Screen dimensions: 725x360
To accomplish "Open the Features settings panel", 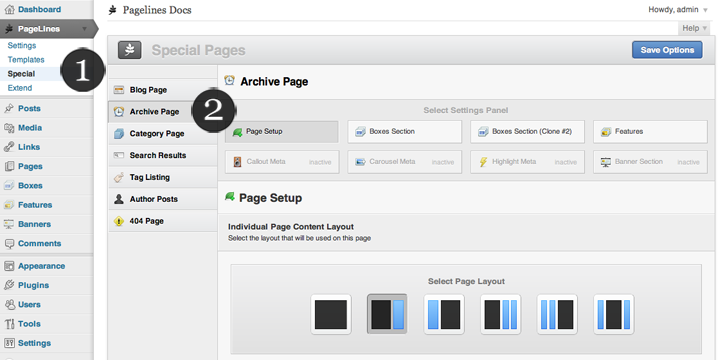I will [x=650, y=132].
